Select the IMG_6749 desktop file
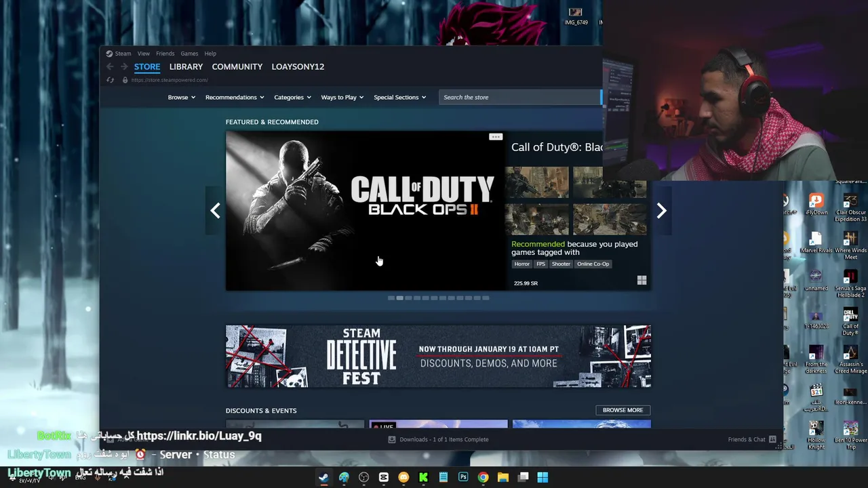The image size is (868, 488). pyautogui.click(x=576, y=16)
